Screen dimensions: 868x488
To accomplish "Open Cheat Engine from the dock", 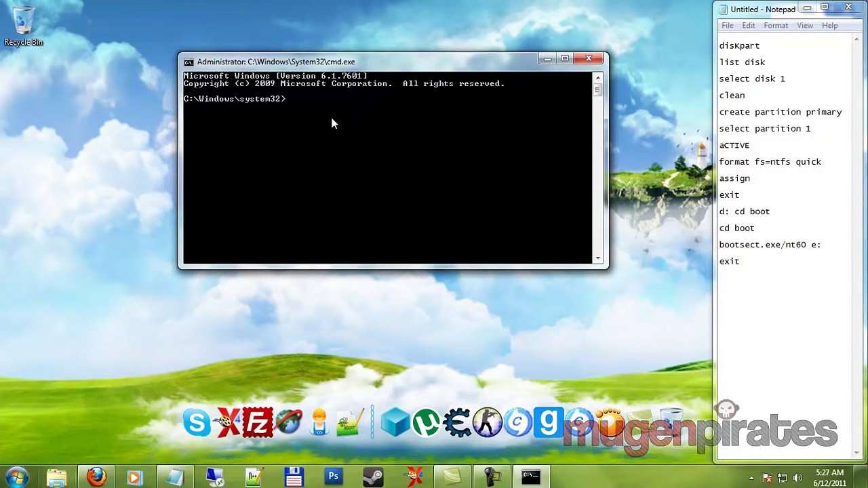I will pos(457,423).
